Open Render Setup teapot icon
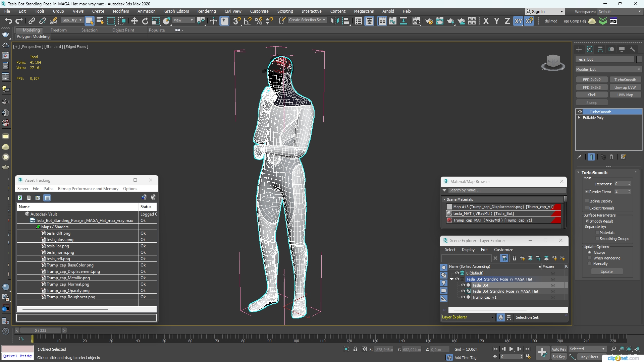 click(x=429, y=21)
